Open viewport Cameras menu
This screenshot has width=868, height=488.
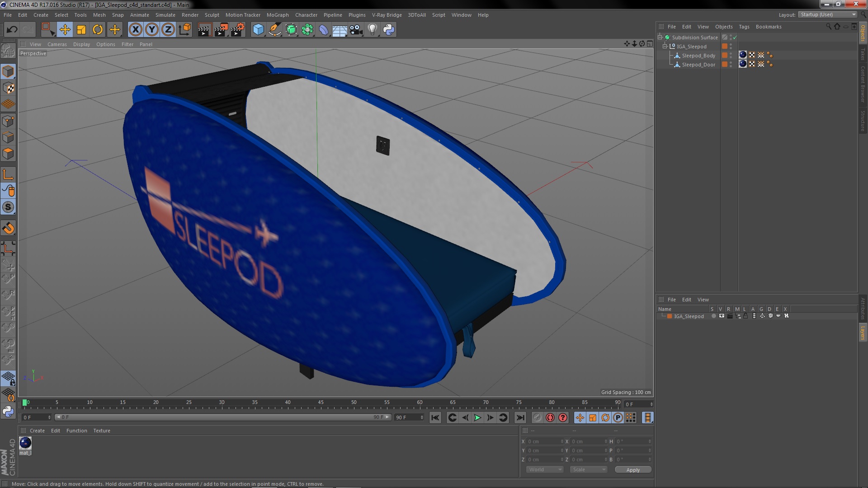click(x=57, y=44)
